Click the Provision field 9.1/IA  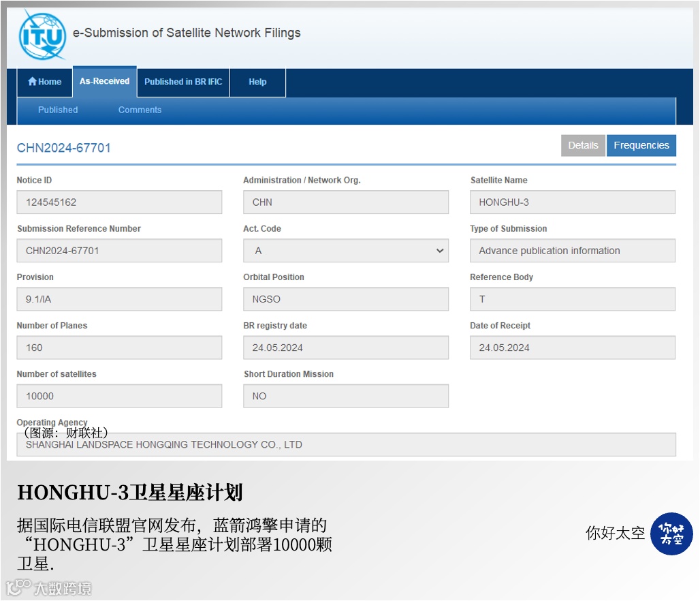[119, 299]
